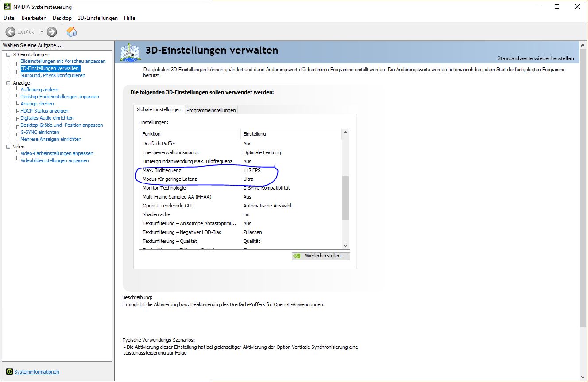
Task: Open Videobildeinstellungen anpassen
Action: click(54, 160)
